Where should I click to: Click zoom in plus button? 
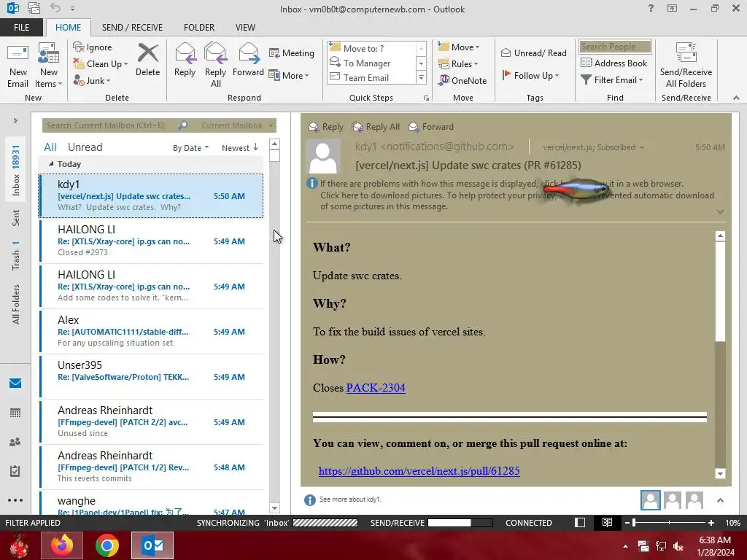pyautogui.click(x=711, y=523)
